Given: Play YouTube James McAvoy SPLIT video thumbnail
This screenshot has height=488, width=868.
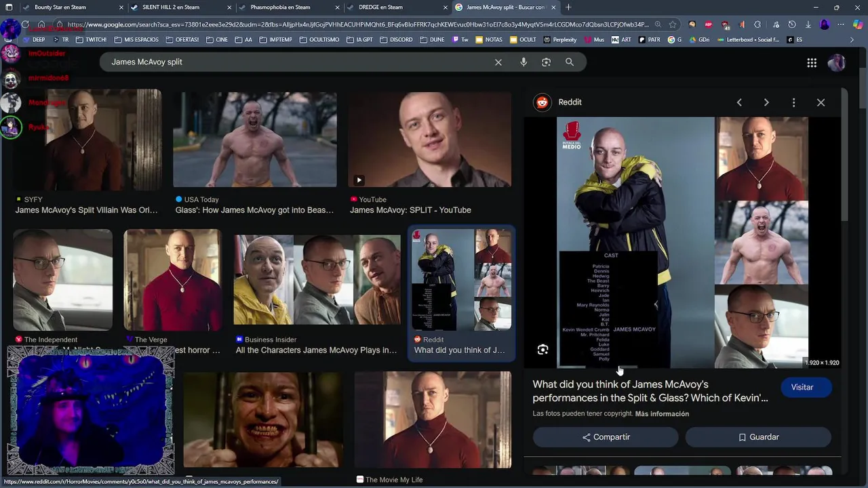Looking at the screenshot, I should click(x=430, y=140).
